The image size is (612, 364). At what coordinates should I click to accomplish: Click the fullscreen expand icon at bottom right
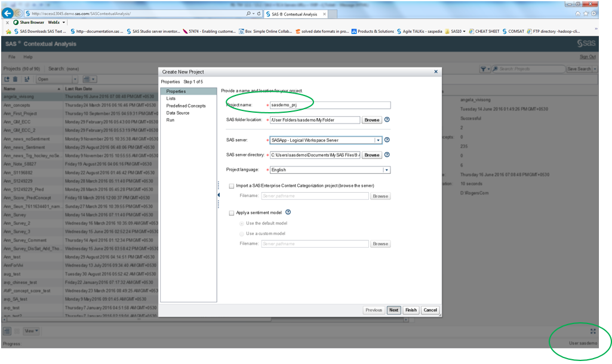click(593, 331)
